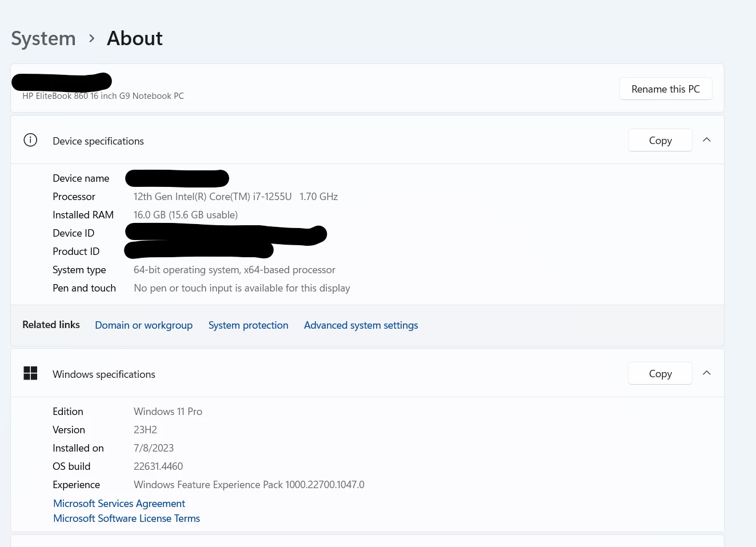Open Domain or workgroup link
Screen dimensions: 756x547
[143, 325]
